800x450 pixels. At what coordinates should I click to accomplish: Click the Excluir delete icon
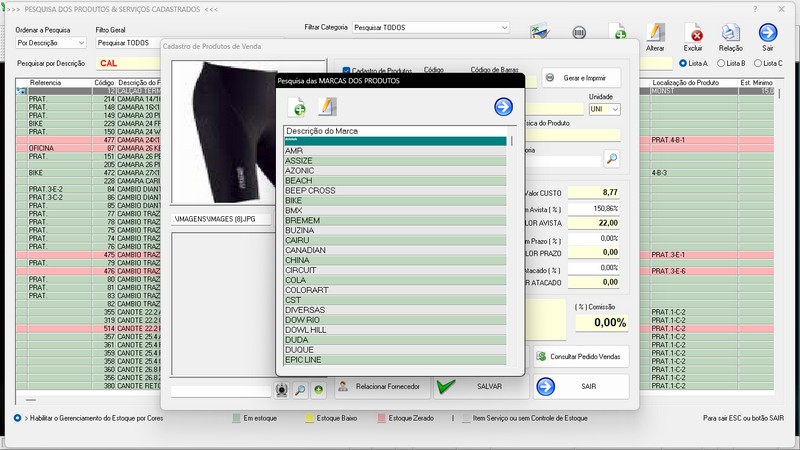point(696,35)
